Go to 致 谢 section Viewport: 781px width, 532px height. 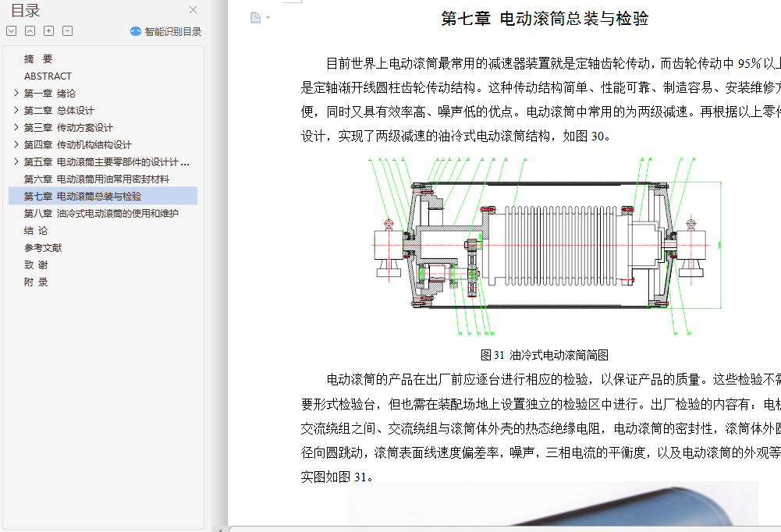point(36,265)
